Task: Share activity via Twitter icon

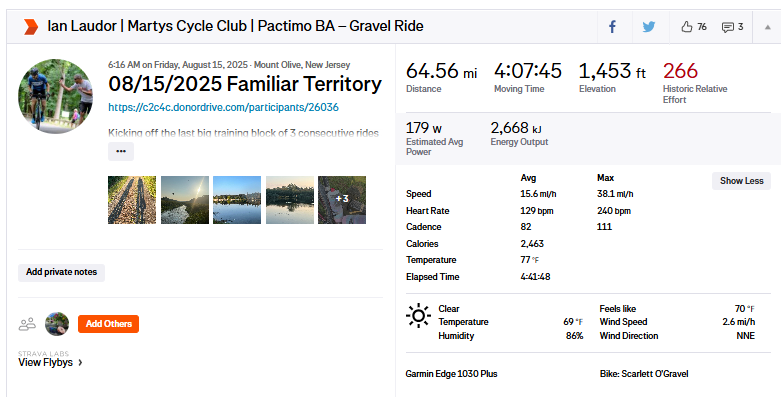Action: pos(649,26)
